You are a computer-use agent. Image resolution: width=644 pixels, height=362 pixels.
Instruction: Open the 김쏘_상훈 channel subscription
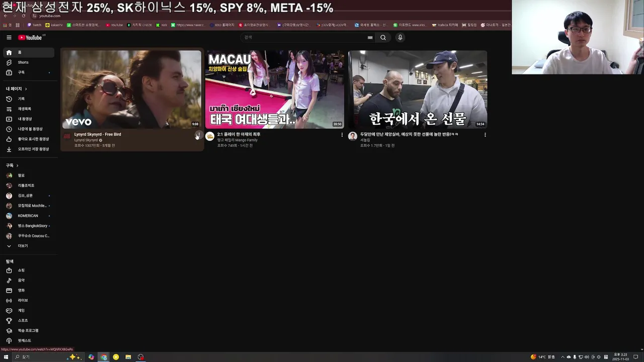tap(29, 196)
